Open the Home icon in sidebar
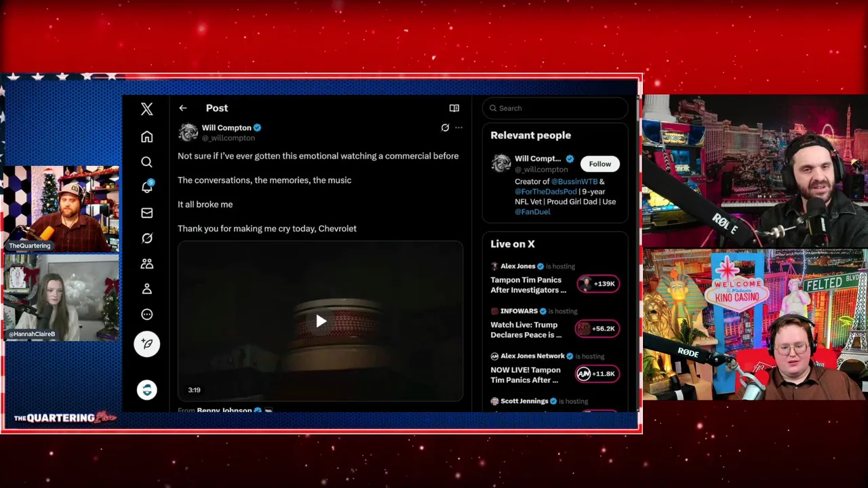The height and width of the screenshot is (488, 868). pos(146,137)
